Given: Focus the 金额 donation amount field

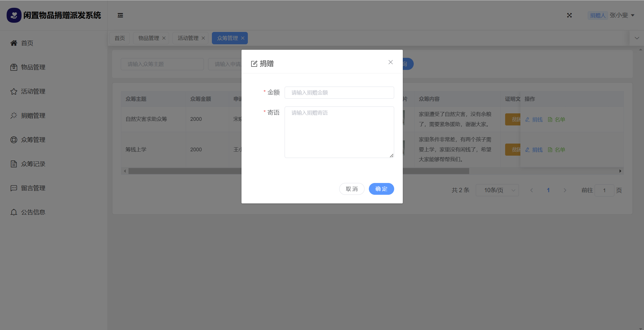Looking at the screenshot, I should tap(339, 93).
